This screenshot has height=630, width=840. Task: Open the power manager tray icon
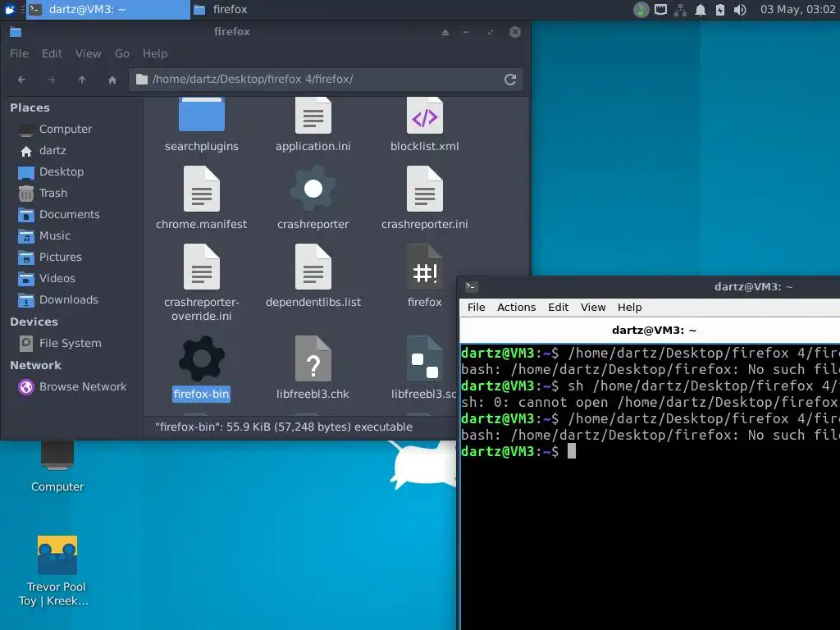(x=720, y=10)
